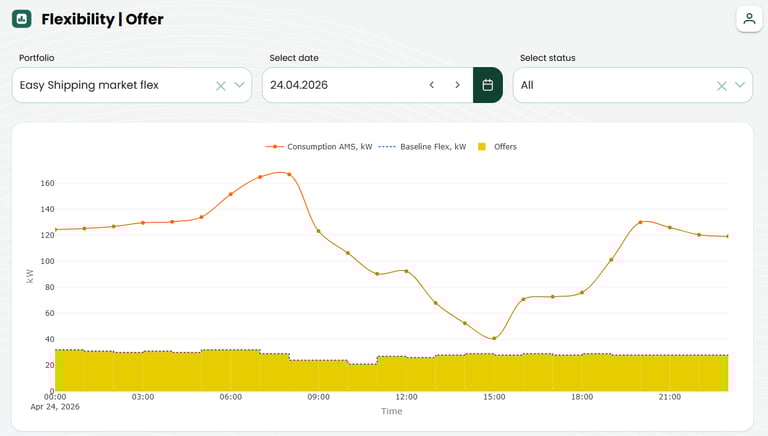Expand the Portfolio dropdown
Viewport: 768px width, 436px height.
pos(240,86)
